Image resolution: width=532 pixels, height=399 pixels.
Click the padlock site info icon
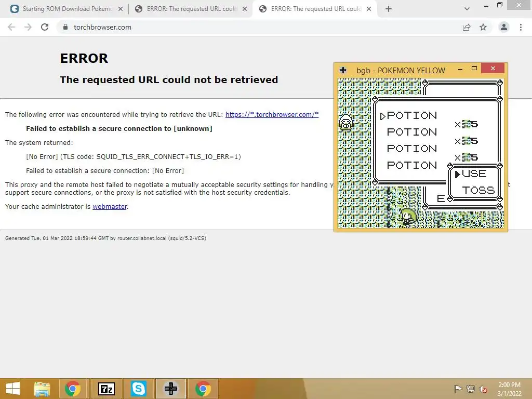tap(65, 27)
